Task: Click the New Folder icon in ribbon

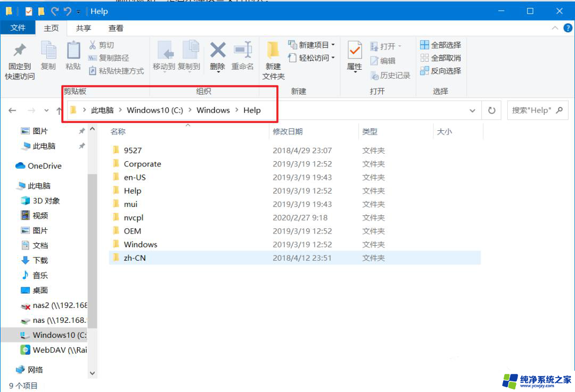Action: click(x=273, y=51)
